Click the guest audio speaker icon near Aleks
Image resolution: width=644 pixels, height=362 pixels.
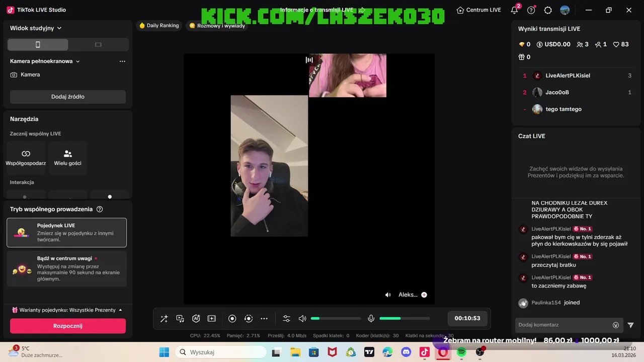pyautogui.click(x=388, y=295)
